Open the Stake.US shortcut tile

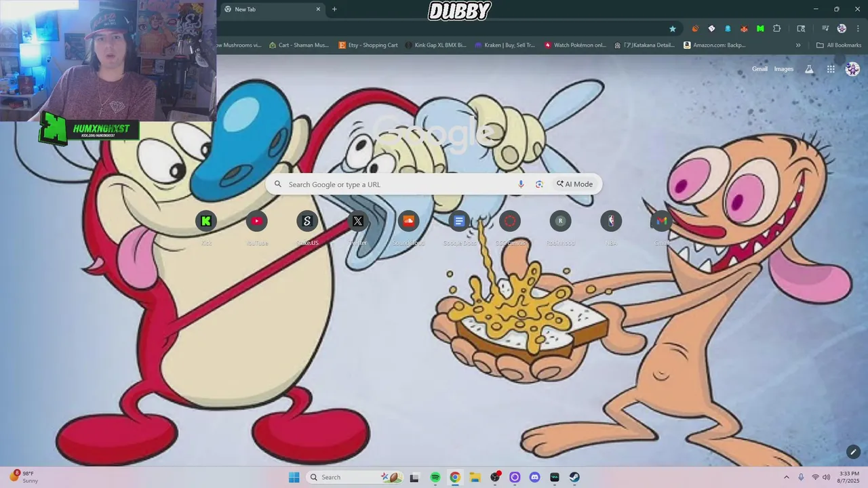[x=307, y=221]
